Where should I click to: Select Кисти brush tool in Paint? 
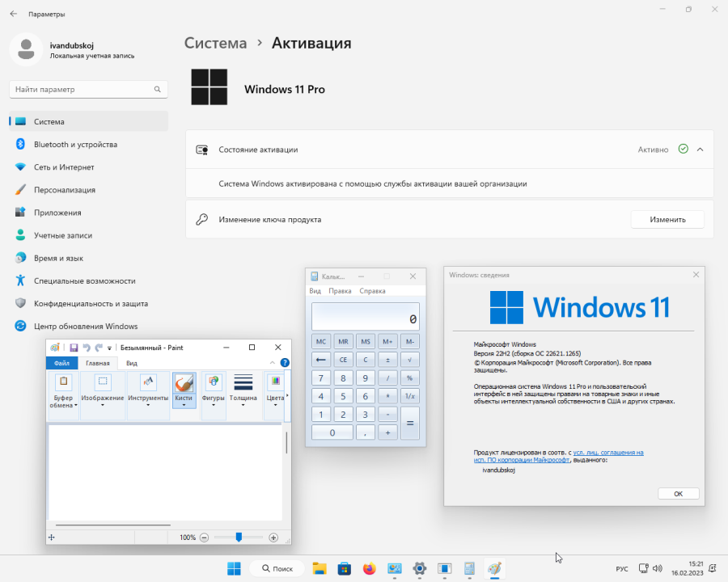184,390
